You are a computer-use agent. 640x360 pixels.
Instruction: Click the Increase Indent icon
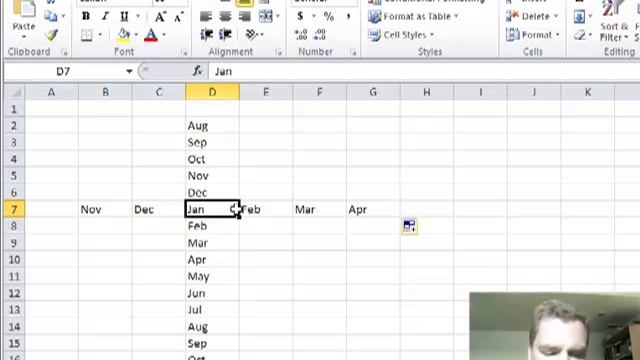coord(225,35)
